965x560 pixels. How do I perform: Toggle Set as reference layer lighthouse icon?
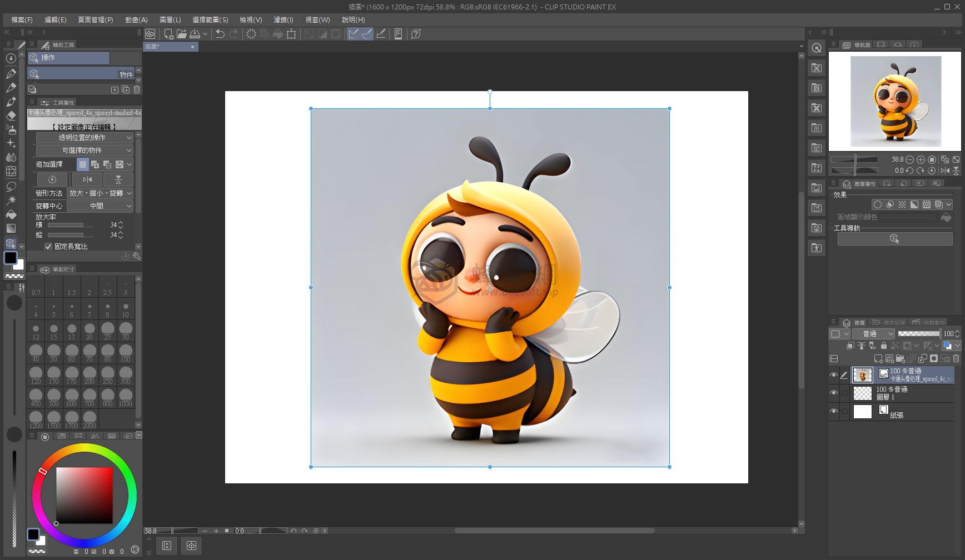(862, 346)
